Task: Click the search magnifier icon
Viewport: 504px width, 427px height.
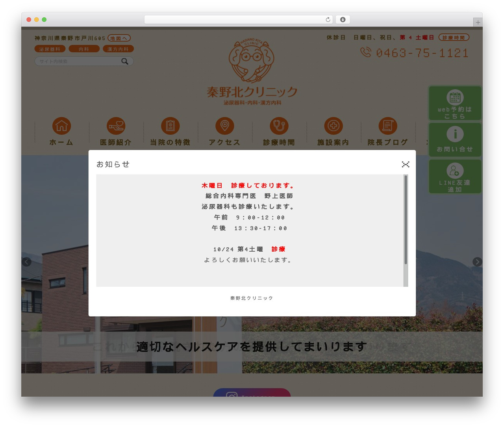Action: click(125, 61)
